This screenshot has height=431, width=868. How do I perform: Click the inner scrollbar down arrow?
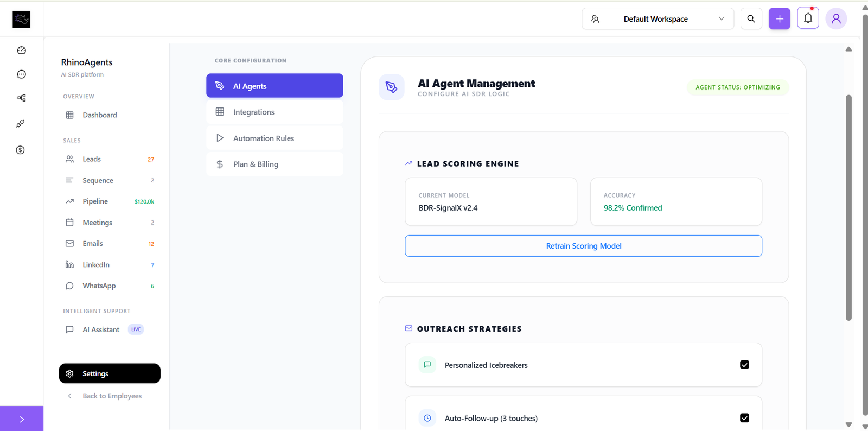coord(849,424)
